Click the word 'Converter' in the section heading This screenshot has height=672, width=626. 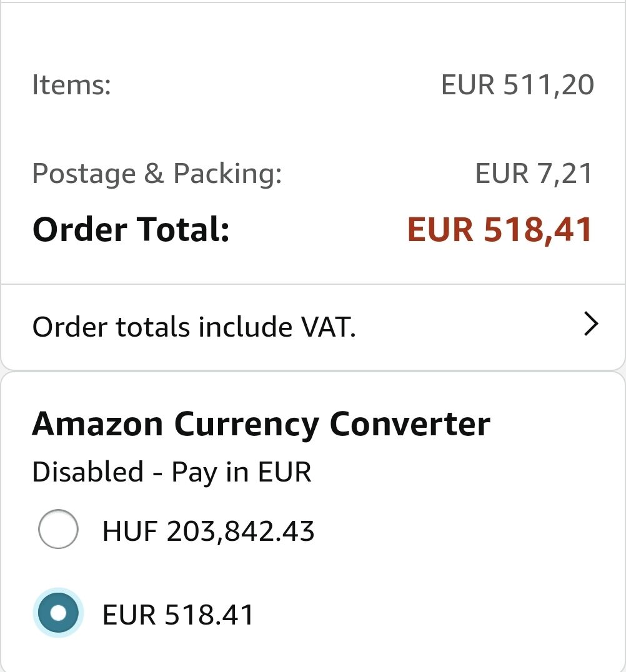[410, 424]
